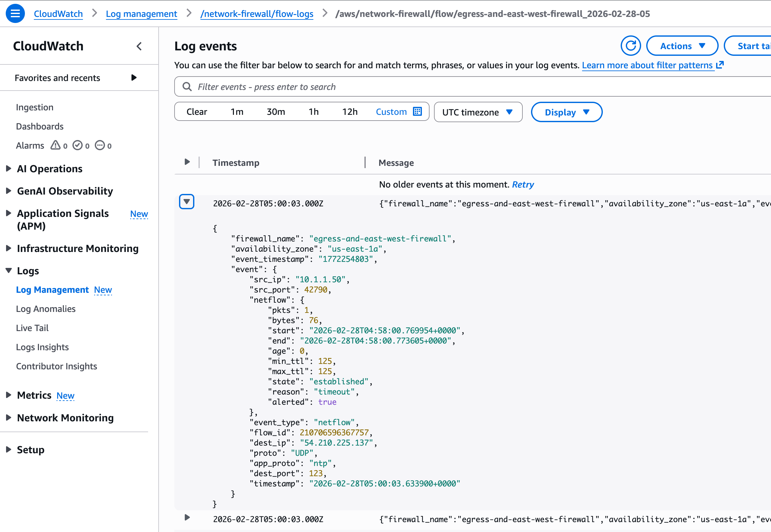Open Logs Insights in the sidebar
This screenshot has width=771, height=532.
click(42, 347)
